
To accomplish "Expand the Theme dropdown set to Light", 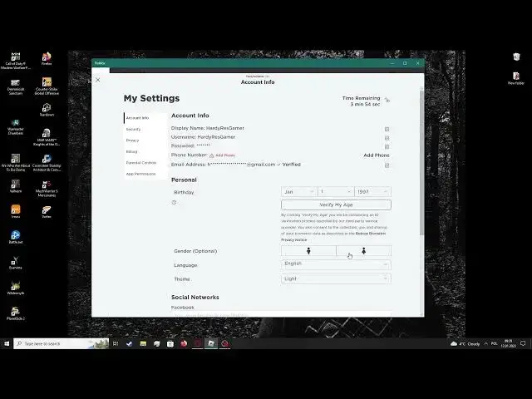I will click(336, 279).
